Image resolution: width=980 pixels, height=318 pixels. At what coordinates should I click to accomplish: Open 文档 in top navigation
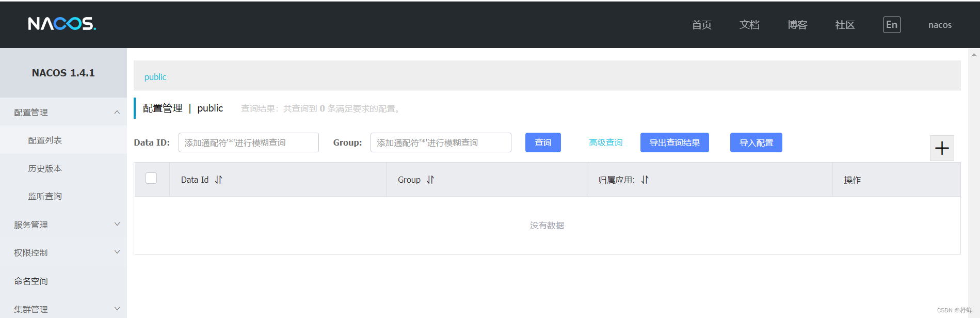(x=749, y=25)
